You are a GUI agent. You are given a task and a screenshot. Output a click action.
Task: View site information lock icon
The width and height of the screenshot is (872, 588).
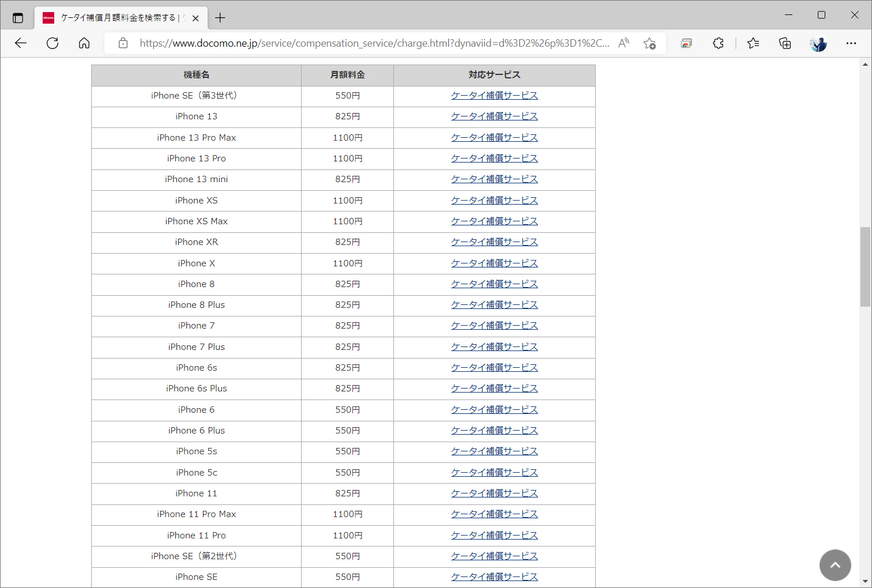[x=123, y=43]
